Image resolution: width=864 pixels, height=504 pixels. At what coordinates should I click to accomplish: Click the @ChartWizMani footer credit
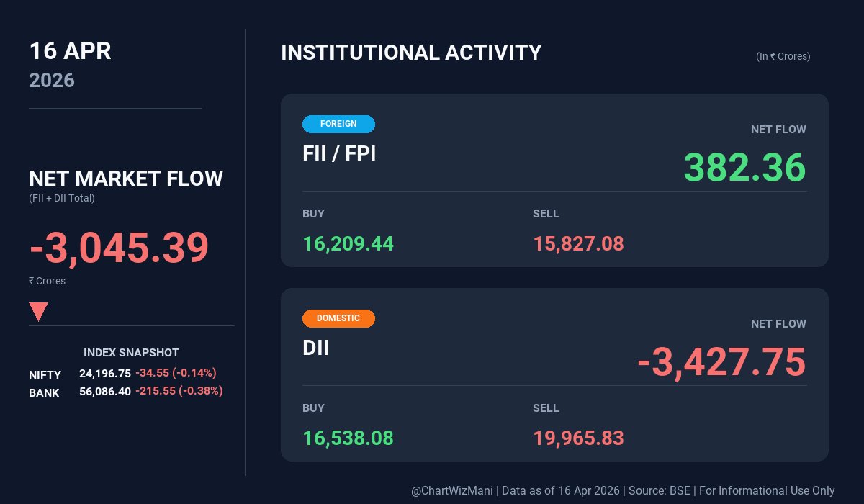coord(452,490)
